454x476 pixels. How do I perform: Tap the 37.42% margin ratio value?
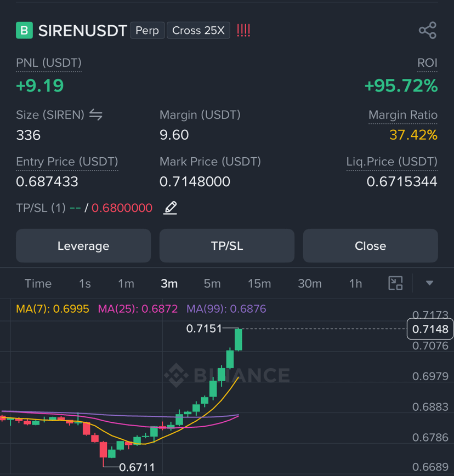413,135
